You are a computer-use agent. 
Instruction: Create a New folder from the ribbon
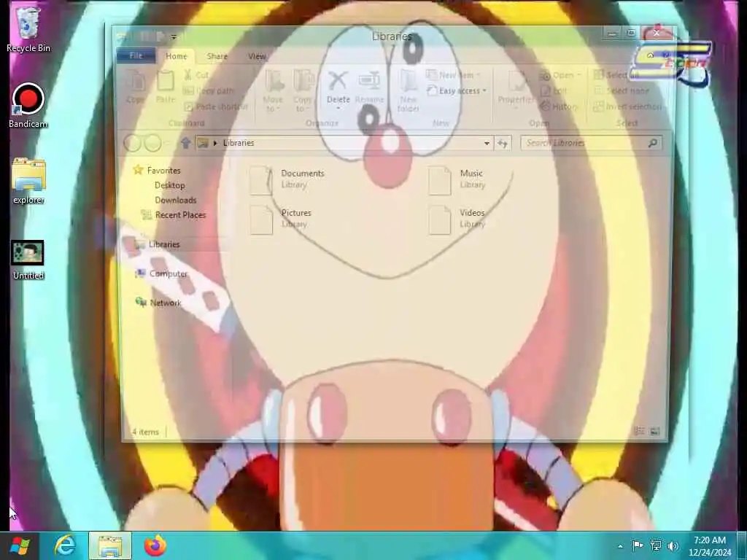click(409, 90)
